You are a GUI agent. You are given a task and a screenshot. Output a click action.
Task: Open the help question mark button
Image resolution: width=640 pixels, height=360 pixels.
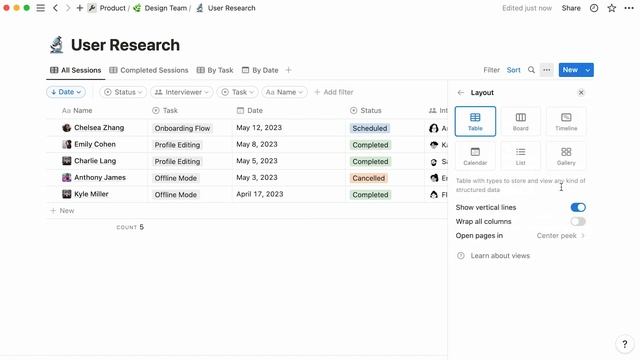click(x=624, y=344)
